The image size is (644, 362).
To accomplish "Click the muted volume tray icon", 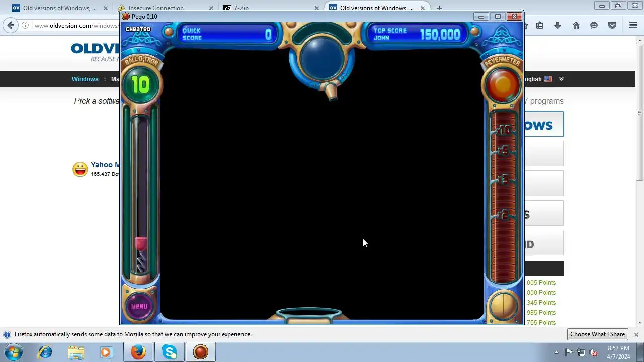I will [594, 352].
